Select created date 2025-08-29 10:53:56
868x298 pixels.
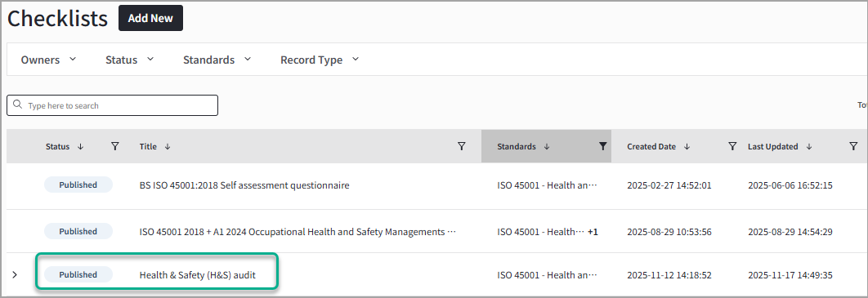tap(669, 232)
